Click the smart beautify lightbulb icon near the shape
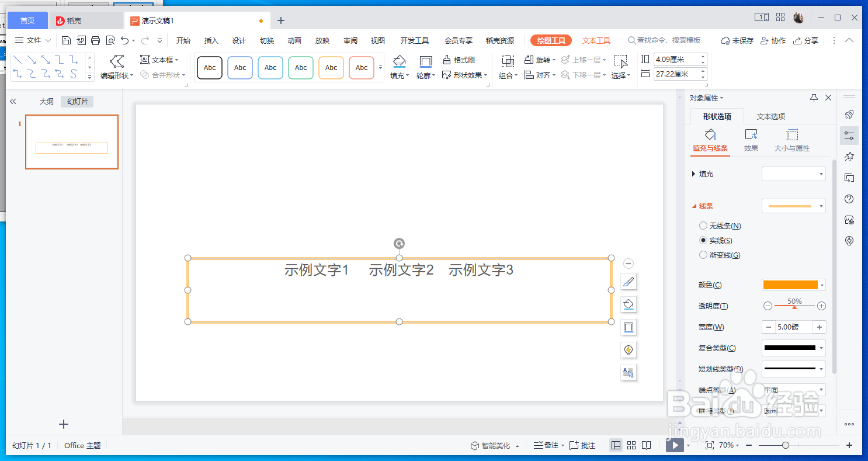Screen dimensions: 868x461 tap(628, 349)
